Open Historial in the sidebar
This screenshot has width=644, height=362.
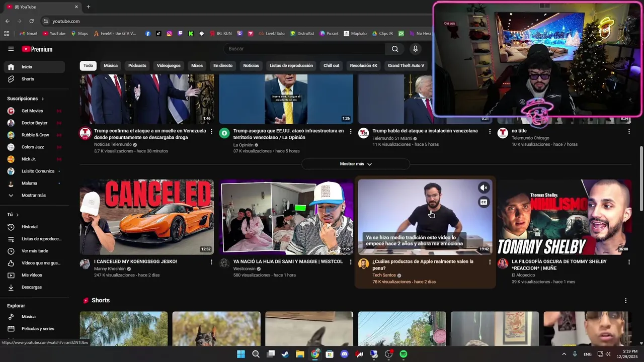tap(34, 227)
